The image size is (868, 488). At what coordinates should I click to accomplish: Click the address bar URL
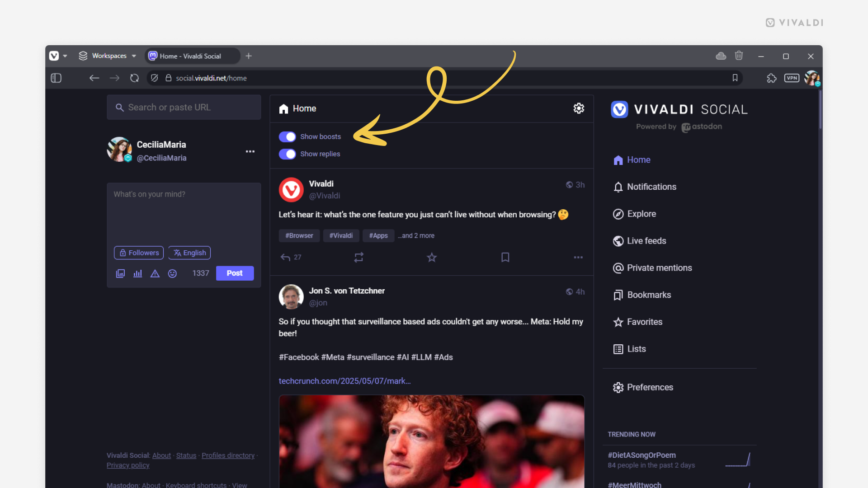(211, 78)
